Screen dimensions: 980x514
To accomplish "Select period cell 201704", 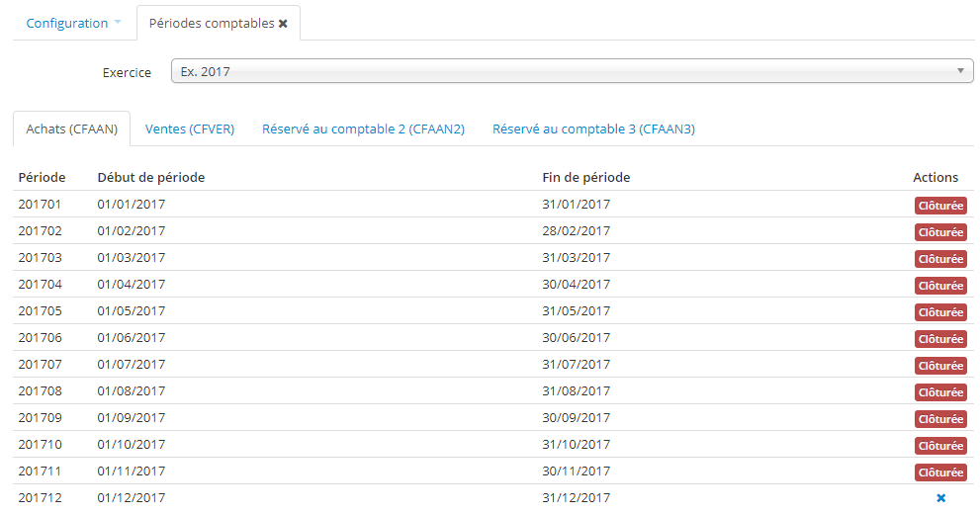I will pyautogui.click(x=40, y=284).
